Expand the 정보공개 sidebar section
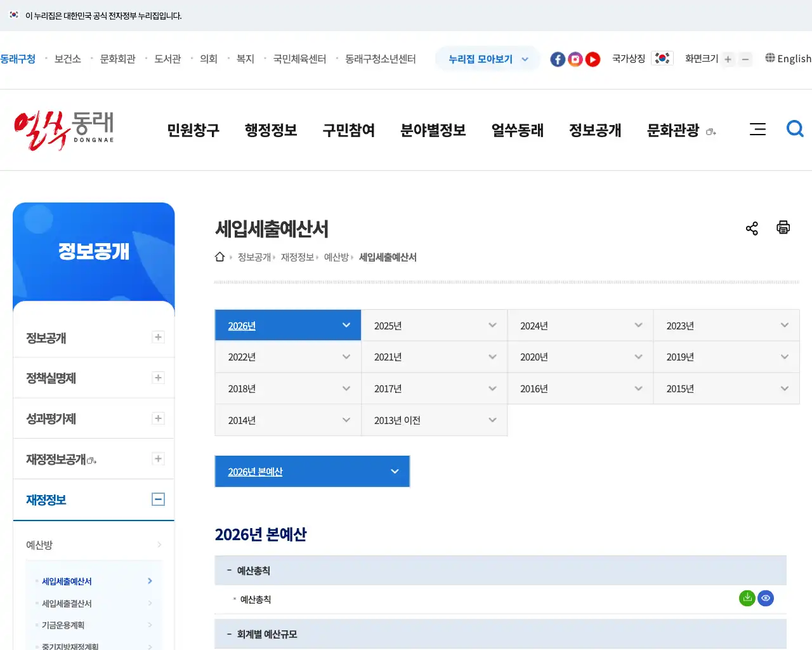 click(x=159, y=337)
